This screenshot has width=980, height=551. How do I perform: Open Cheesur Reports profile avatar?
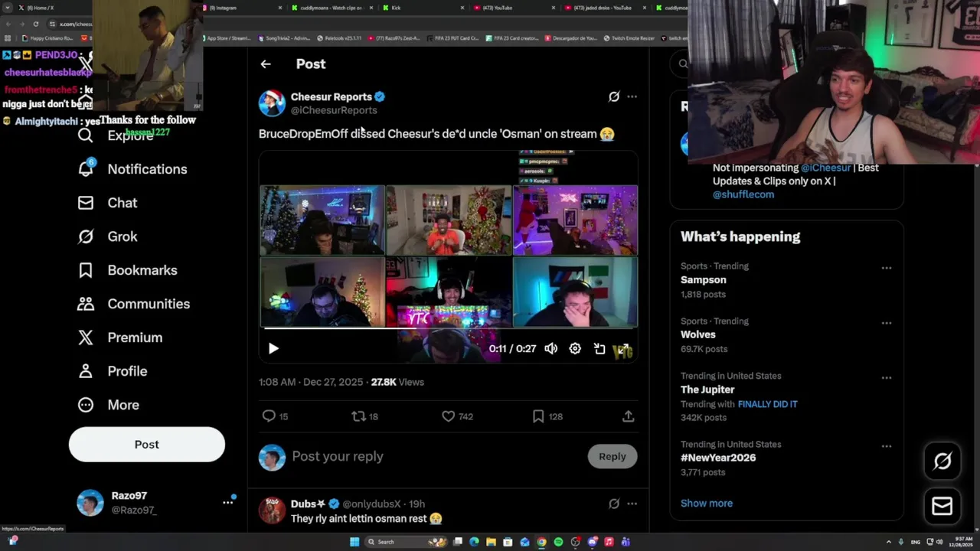[x=272, y=103]
